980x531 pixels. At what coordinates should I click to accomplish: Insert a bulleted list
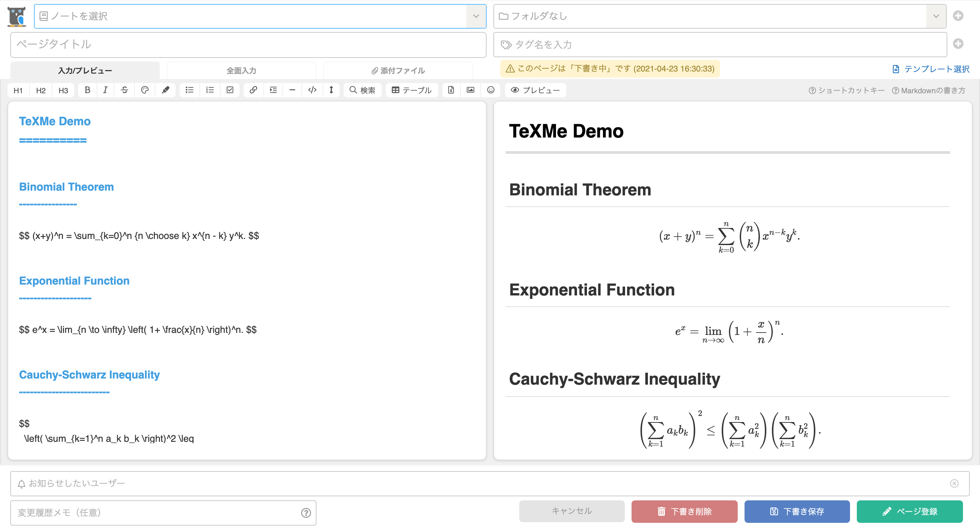[189, 90]
